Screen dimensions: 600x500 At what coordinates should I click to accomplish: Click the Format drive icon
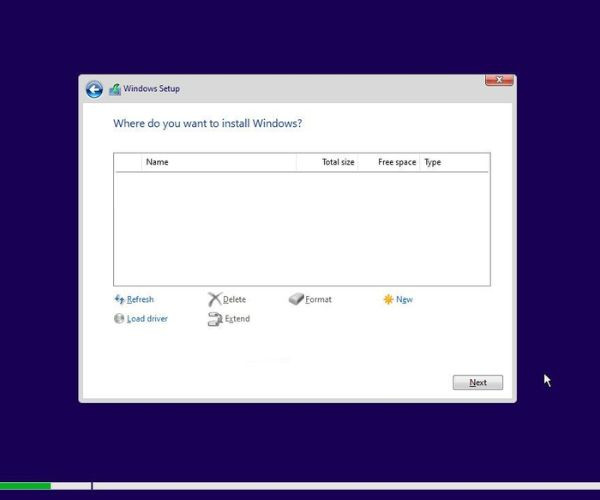(x=296, y=299)
